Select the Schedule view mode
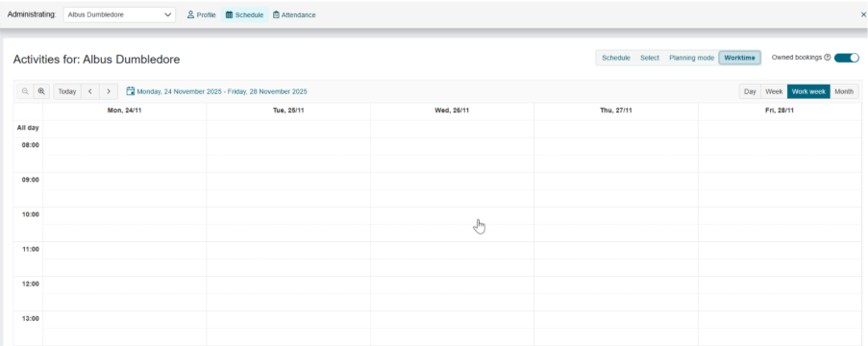This screenshot has height=346, width=868. (616, 58)
